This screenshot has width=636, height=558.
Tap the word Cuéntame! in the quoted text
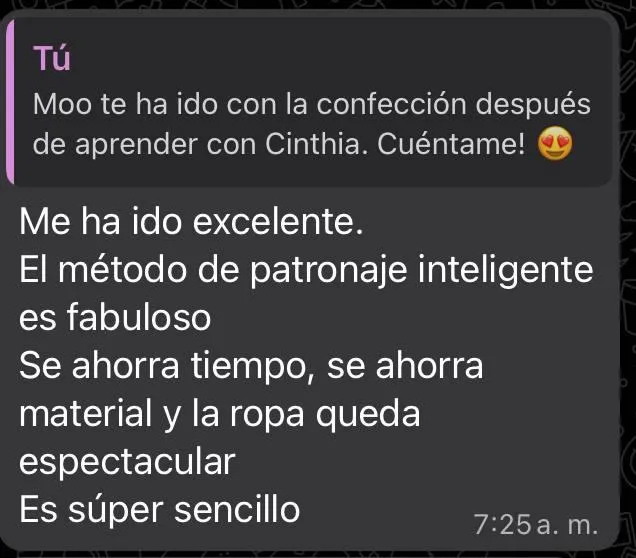click(451, 144)
